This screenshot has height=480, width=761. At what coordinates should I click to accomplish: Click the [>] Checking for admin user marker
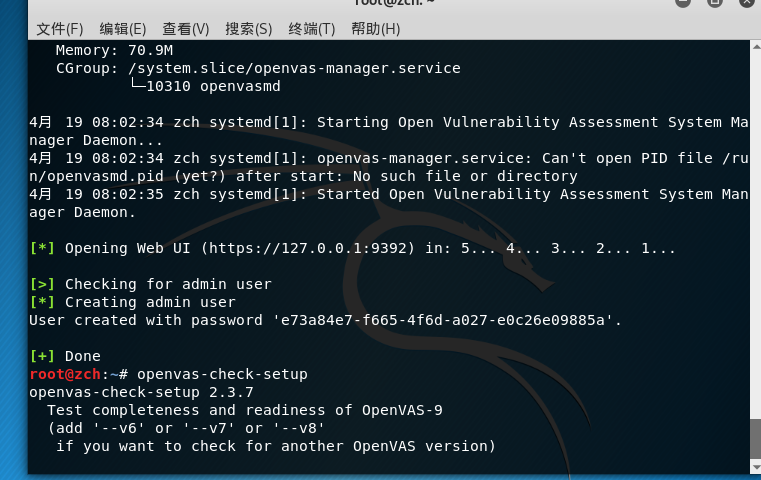(43, 284)
